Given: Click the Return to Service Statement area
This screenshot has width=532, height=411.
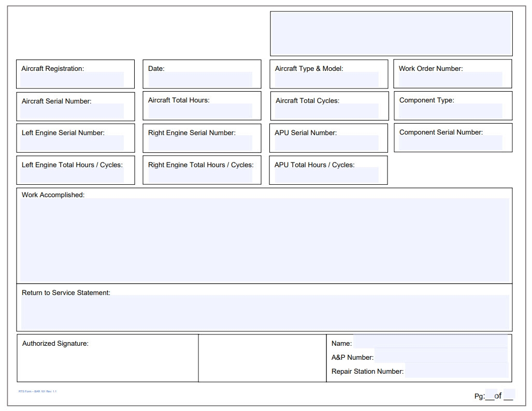Looking at the screenshot, I should tap(265, 312).
